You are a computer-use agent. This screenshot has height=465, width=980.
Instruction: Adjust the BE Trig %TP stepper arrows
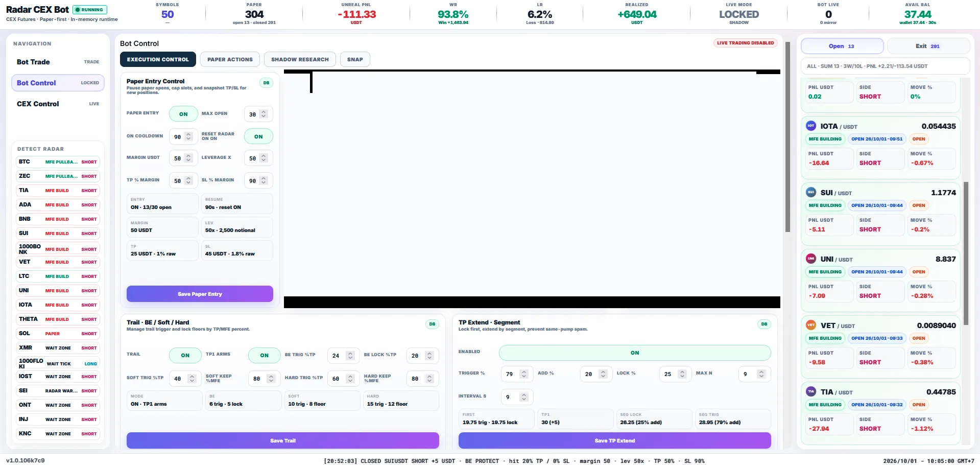[350, 355]
